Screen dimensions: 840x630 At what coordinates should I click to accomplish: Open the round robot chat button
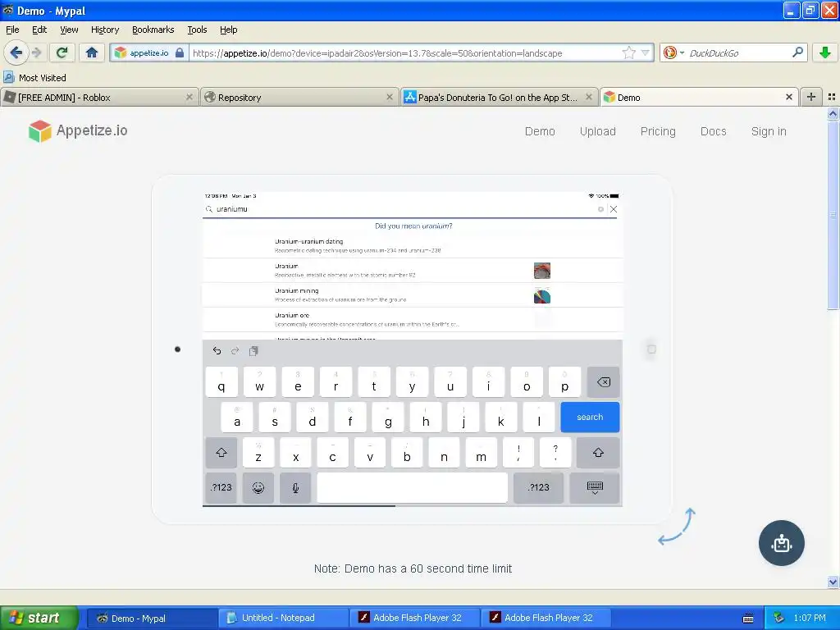point(781,543)
